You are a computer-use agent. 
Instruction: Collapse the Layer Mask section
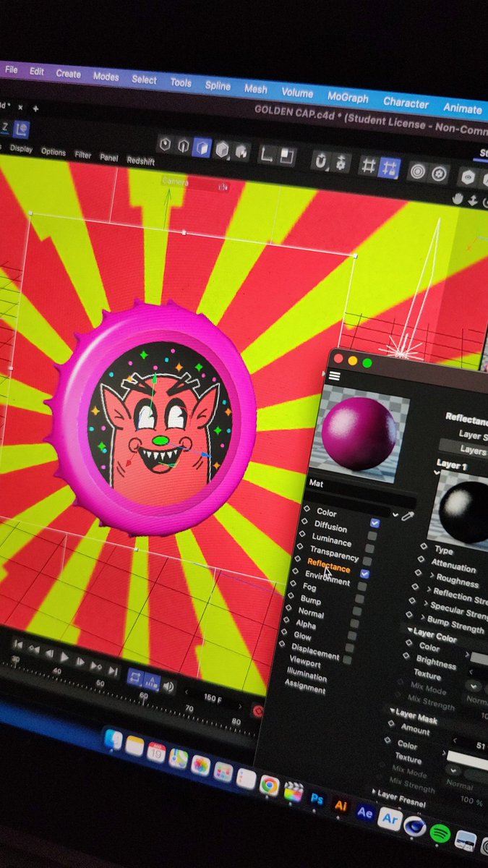tap(393, 712)
